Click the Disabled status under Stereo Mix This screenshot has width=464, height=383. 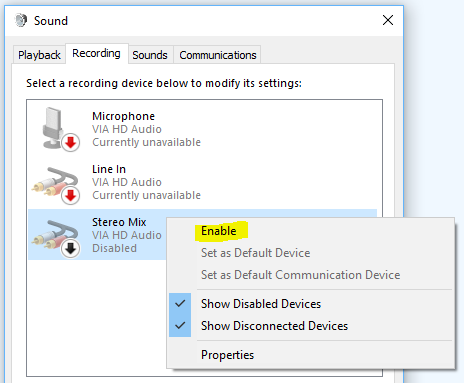pos(114,248)
